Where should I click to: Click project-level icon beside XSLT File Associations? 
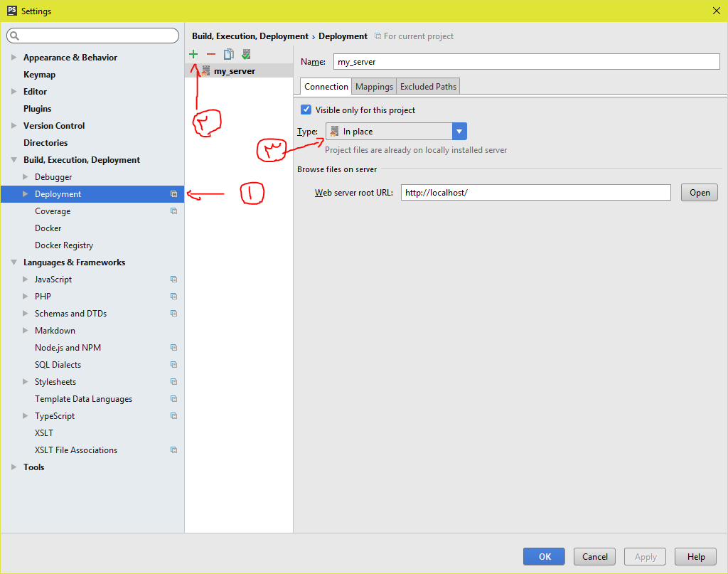pyautogui.click(x=173, y=450)
